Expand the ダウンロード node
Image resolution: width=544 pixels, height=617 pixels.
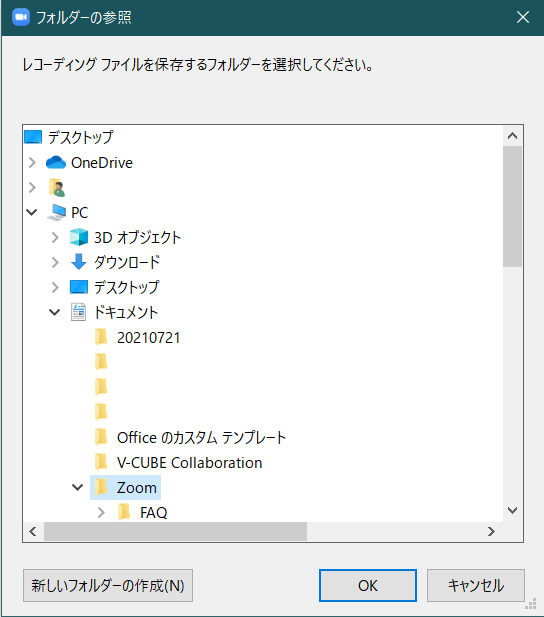[x=55, y=262]
